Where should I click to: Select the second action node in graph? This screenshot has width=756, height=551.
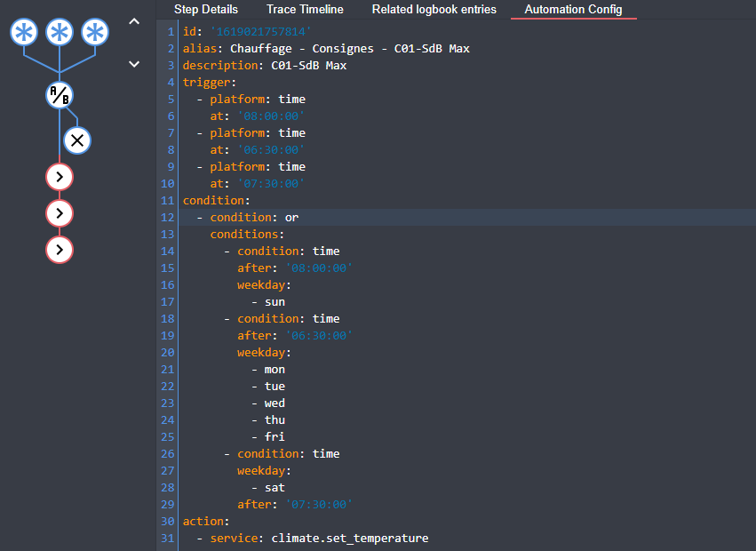[60, 213]
